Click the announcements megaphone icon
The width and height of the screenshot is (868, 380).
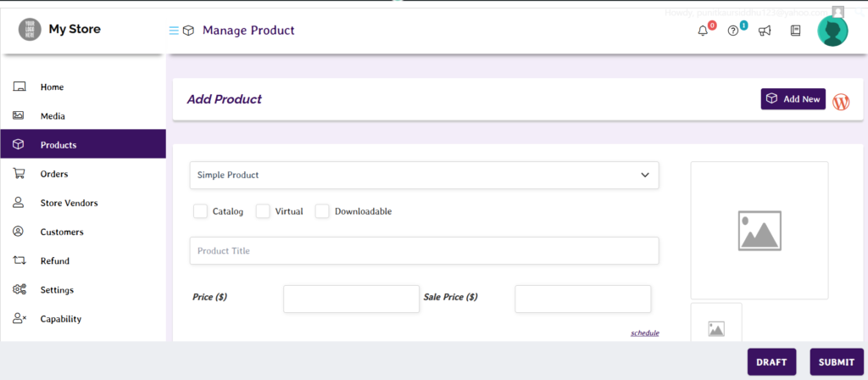(765, 31)
